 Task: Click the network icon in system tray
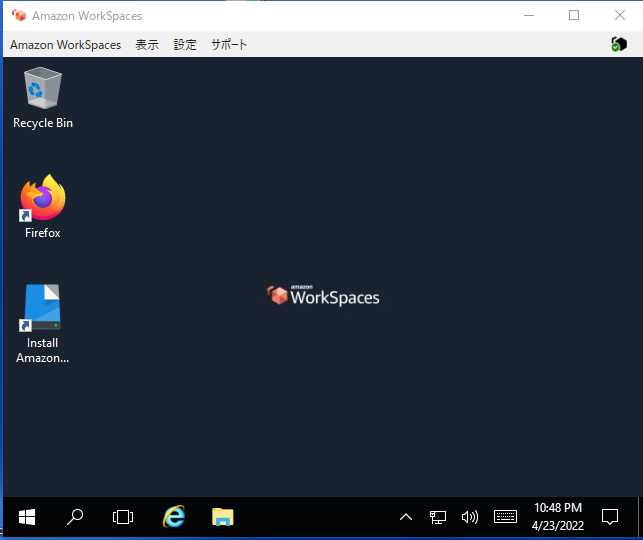[x=437, y=517]
